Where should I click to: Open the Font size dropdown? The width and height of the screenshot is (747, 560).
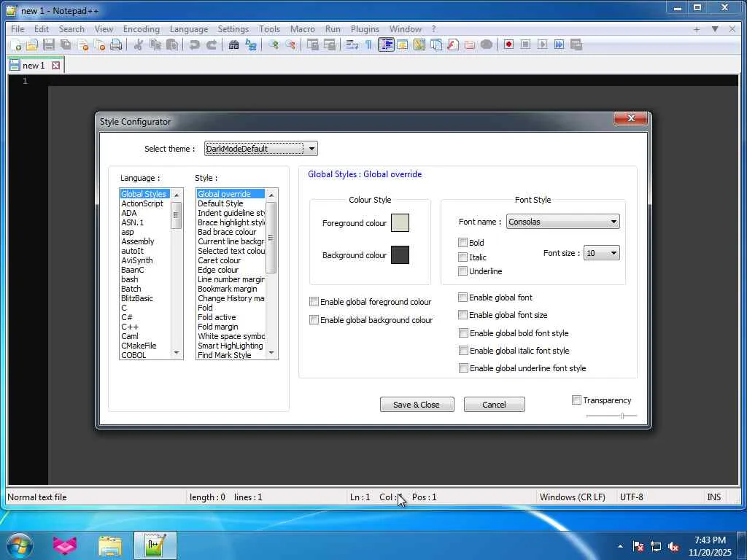tap(602, 253)
